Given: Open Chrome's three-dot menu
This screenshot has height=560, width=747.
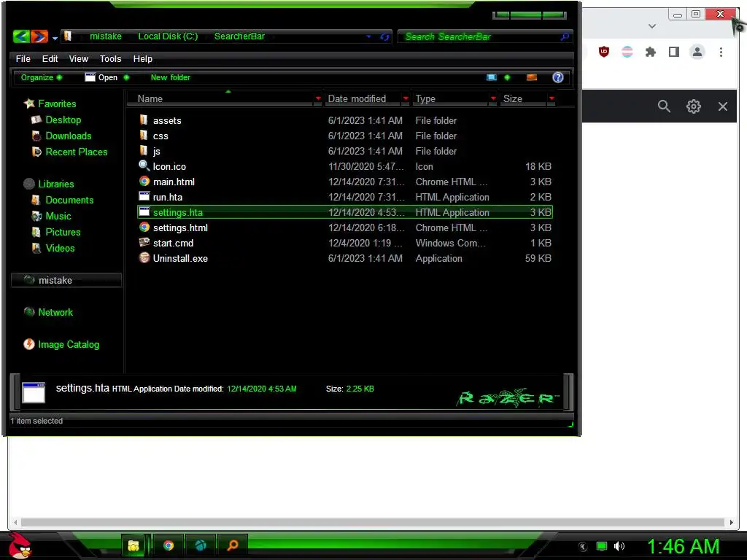Looking at the screenshot, I should 721,52.
